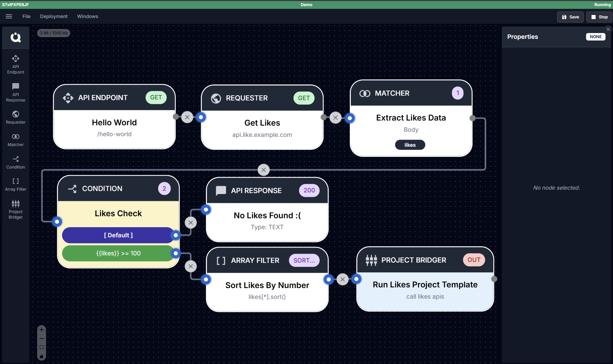The height and width of the screenshot is (364, 613).
Task: Click the API Response node chat icon
Action: click(221, 191)
